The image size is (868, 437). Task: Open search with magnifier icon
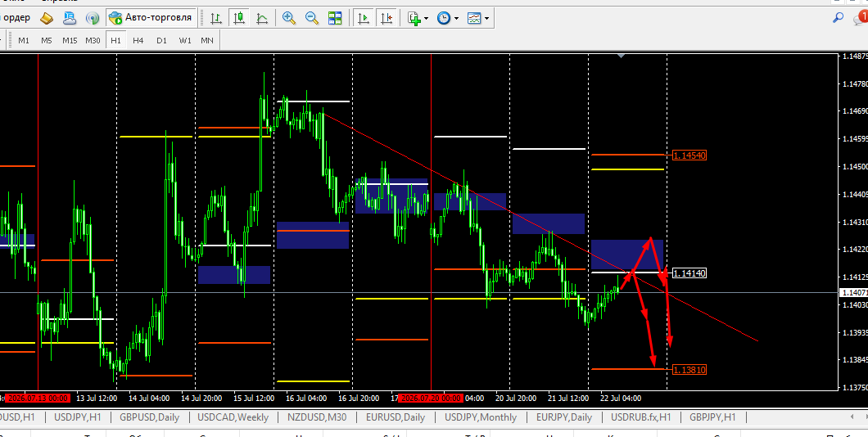(838, 18)
